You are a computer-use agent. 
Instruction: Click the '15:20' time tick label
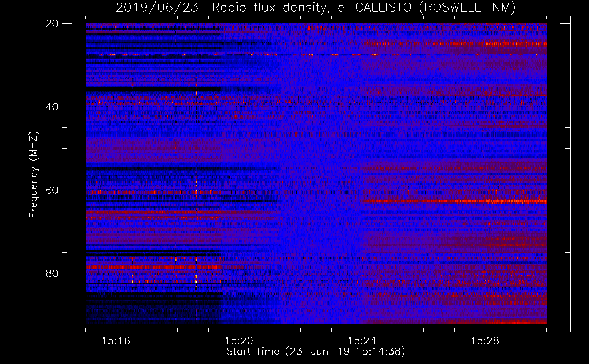(239, 341)
